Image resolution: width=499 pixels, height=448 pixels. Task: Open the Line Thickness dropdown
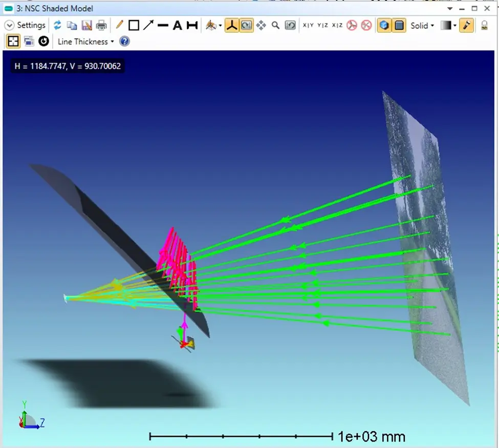(85, 41)
